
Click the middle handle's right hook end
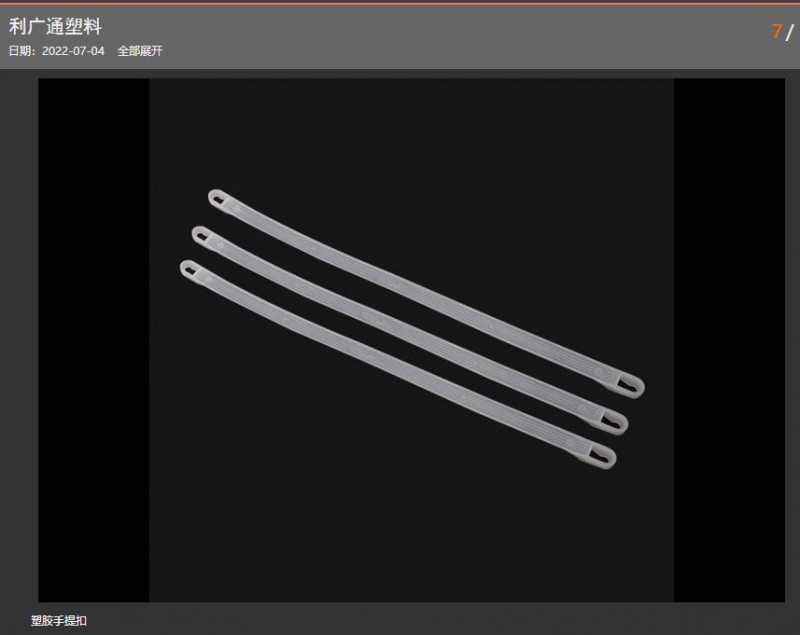tap(613, 421)
